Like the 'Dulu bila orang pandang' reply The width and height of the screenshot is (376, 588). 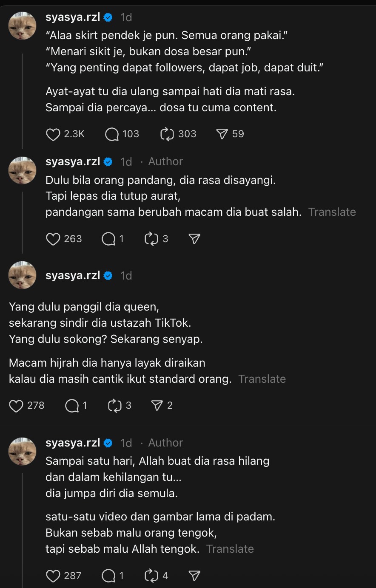pos(53,239)
